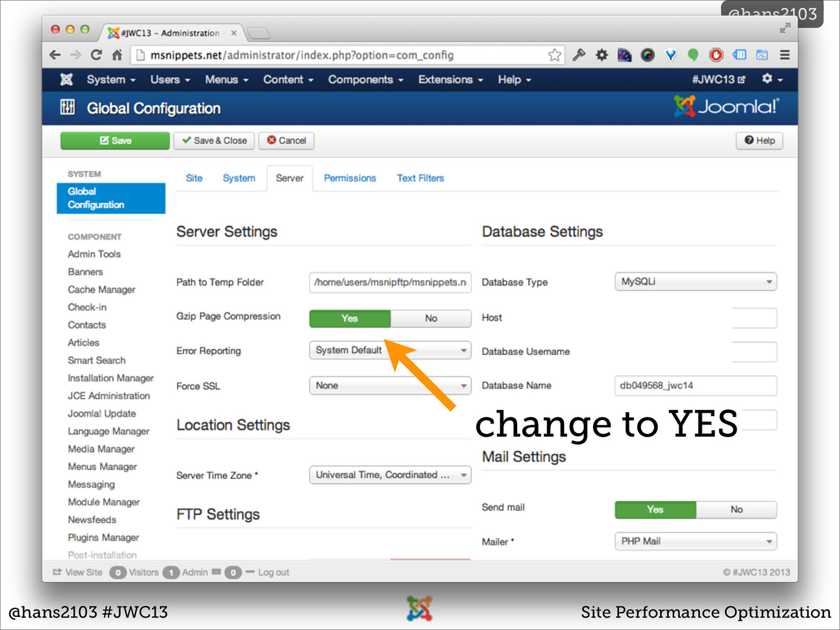840x630 pixels.
Task: Click the Host input field
Action: pos(754,318)
